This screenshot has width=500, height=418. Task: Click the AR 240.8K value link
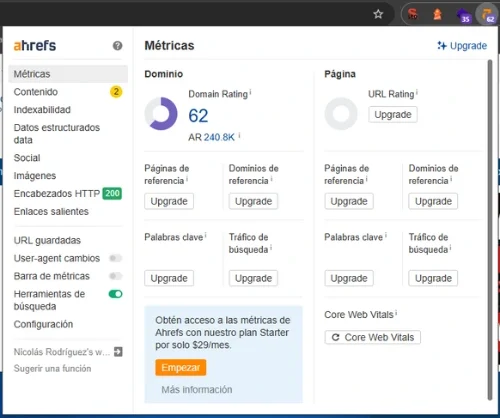point(219,137)
